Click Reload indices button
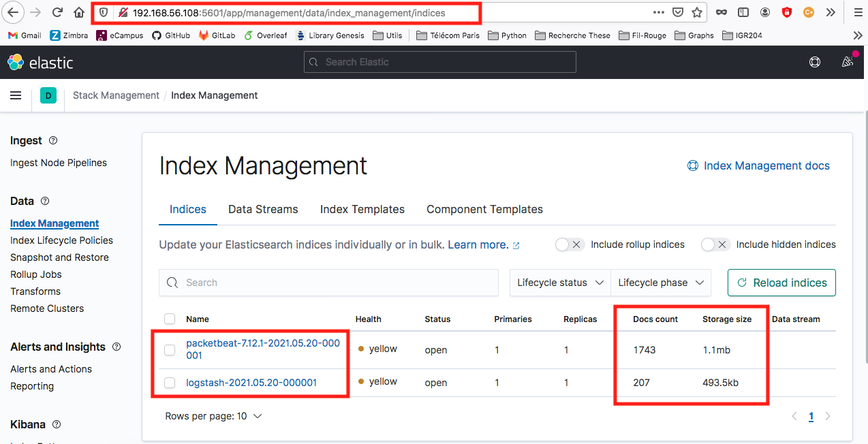Viewport: 868px width, 444px height. click(781, 283)
